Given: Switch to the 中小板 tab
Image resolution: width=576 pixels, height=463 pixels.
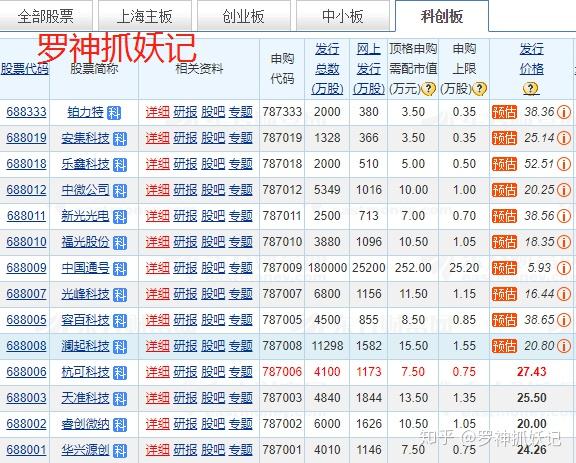Looking at the screenshot, I should (x=342, y=17).
